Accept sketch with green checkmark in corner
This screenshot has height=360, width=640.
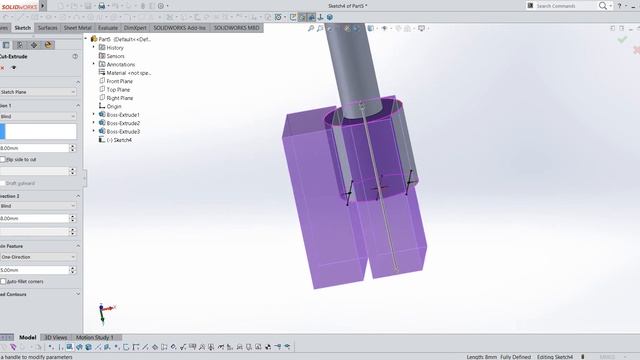tap(622, 40)
